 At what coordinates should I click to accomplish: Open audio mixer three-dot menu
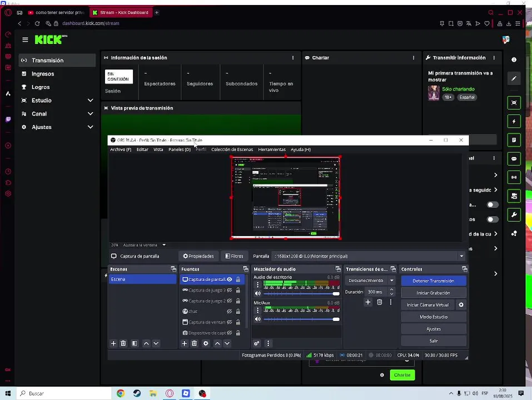268,343
